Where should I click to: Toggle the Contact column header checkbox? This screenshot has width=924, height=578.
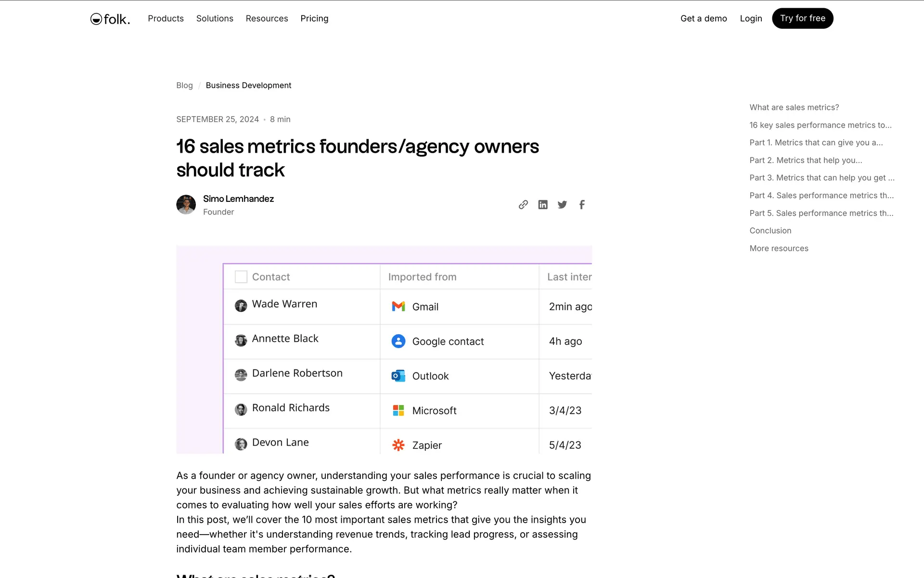241,277
